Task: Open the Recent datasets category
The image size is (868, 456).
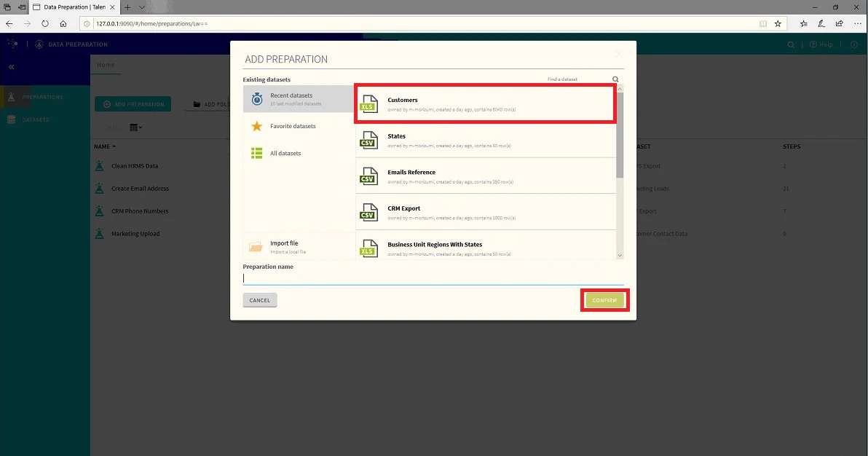Action: tap(299, 98)
